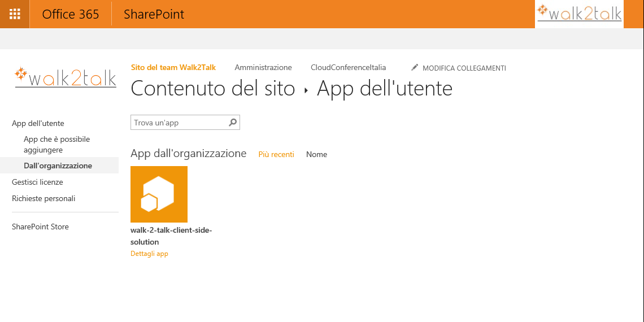The height and width of the screenshot is (322, 644).
Task: Click the App dell'utente page title
Action: [x=385, y=89]
